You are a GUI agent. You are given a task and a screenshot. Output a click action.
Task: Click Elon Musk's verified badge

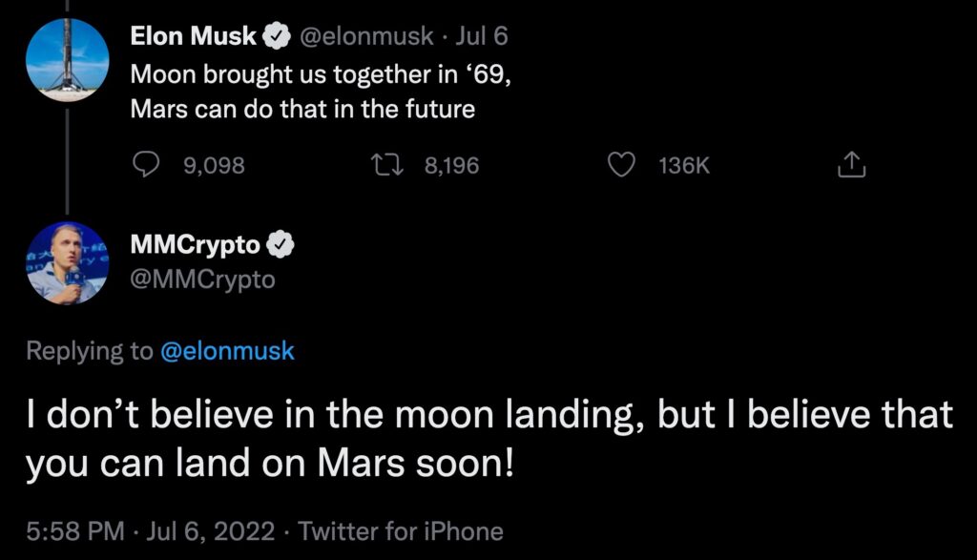coord(278,37)
